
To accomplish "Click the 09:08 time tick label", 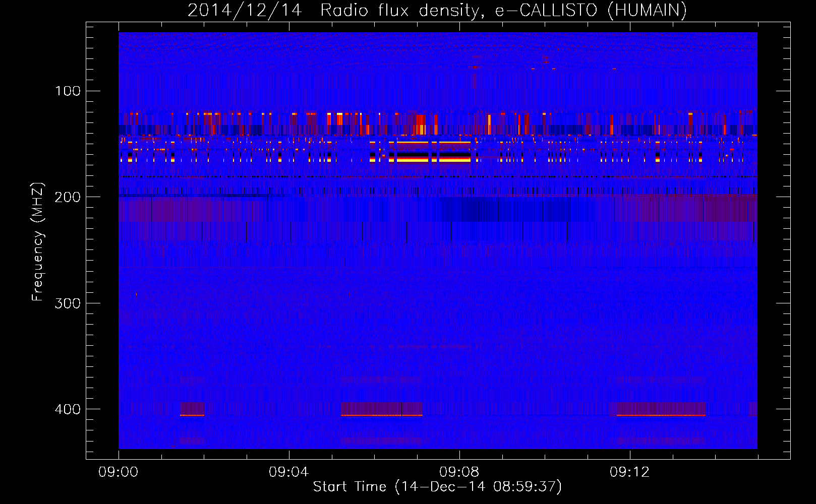I will click(x=459, y=472).
